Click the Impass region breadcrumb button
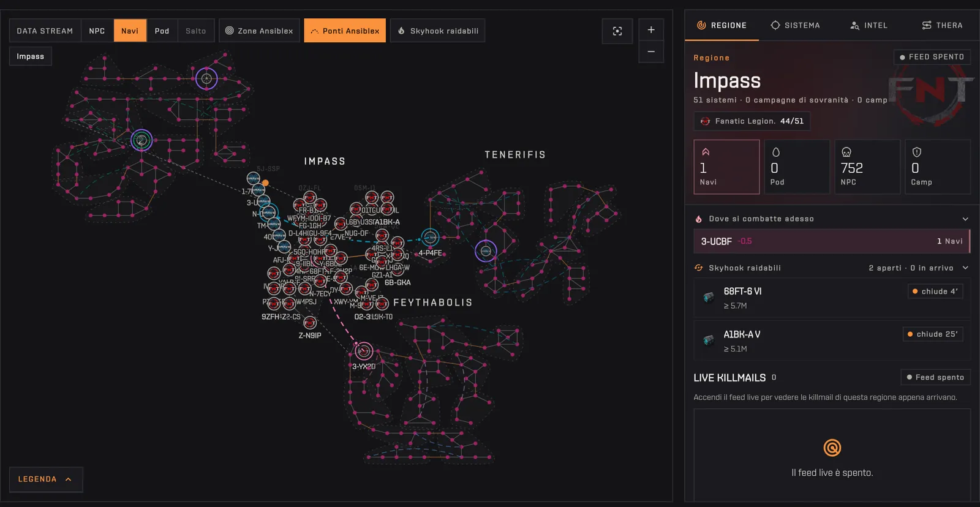The width and height of the screenshot is (980, 507). (x=31, y=56)
